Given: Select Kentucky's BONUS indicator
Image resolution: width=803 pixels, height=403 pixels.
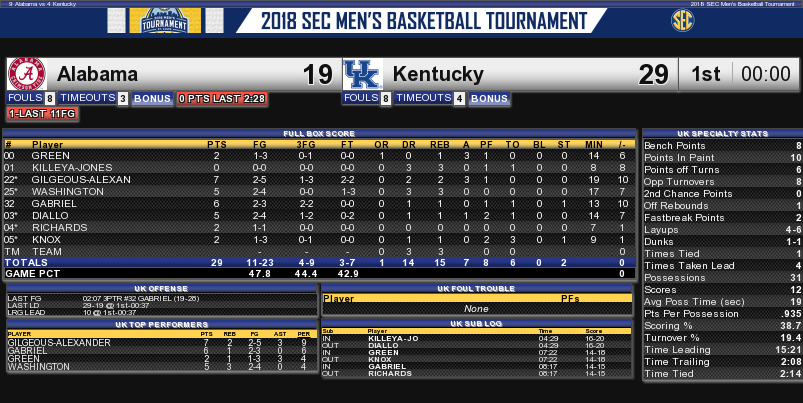Looking at the screenshot, I should [489, 99].
